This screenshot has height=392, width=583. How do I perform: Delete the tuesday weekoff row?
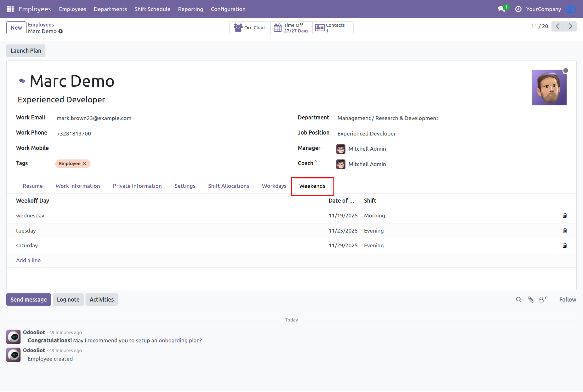pyautogui.click(x=564, y=231)
